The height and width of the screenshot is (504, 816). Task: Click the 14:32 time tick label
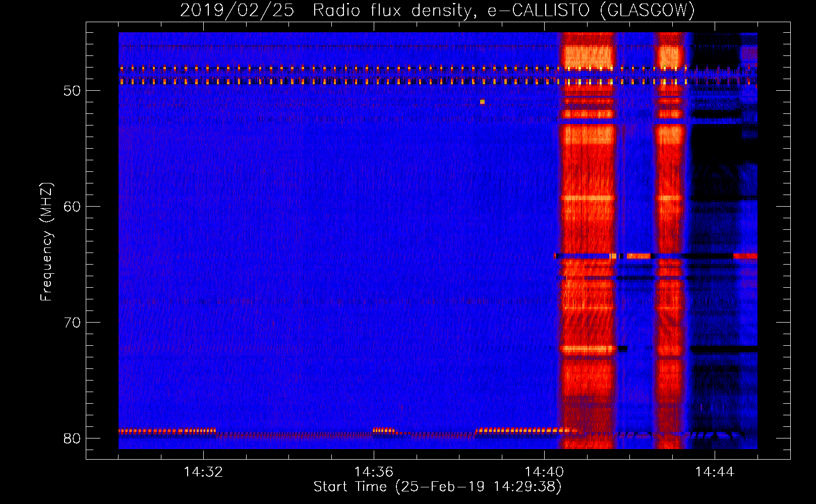[x=203, y=472]
